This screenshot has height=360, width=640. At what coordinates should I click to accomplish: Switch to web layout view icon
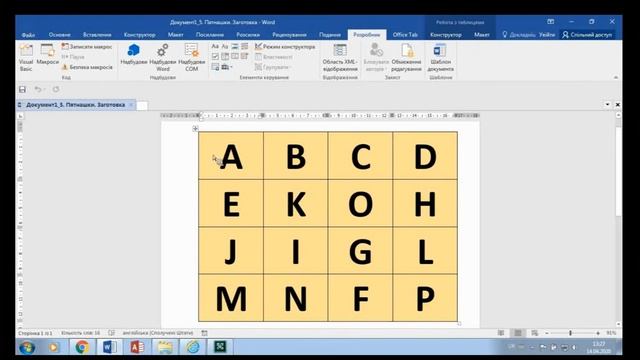coord(534,333)
